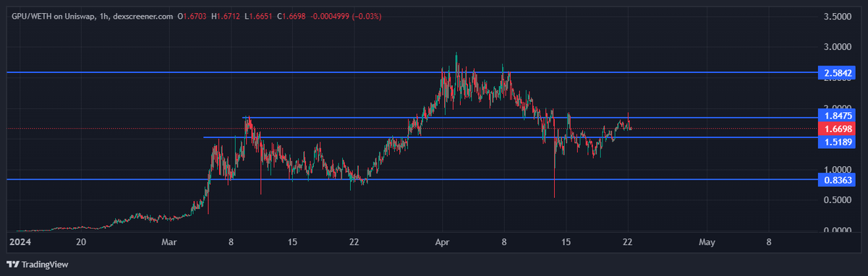
Task: Click the TradingView logo
Action: click(38, 264)
